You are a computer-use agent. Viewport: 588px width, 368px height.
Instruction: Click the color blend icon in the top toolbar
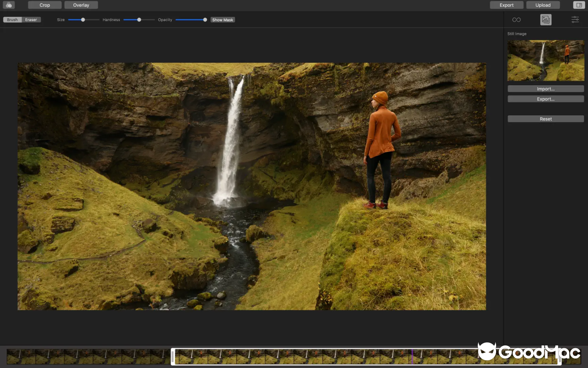tap(8, 5)
